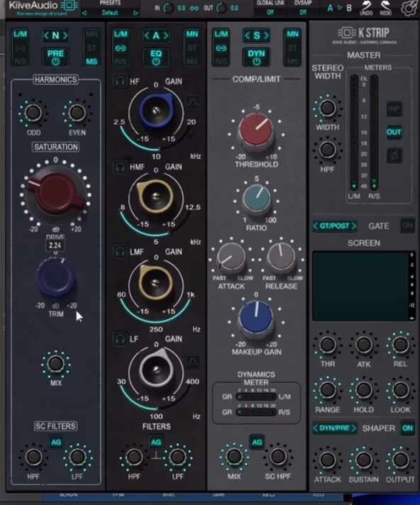Toggle link icon in PRE module
Viewport: 420px width, 505px height.
[20, 48]
